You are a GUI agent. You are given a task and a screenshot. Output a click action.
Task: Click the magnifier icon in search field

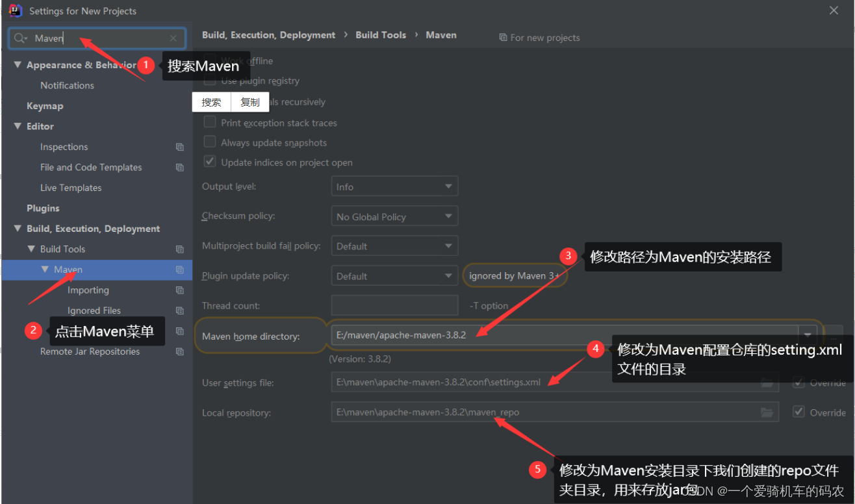[x=21, y=38]
